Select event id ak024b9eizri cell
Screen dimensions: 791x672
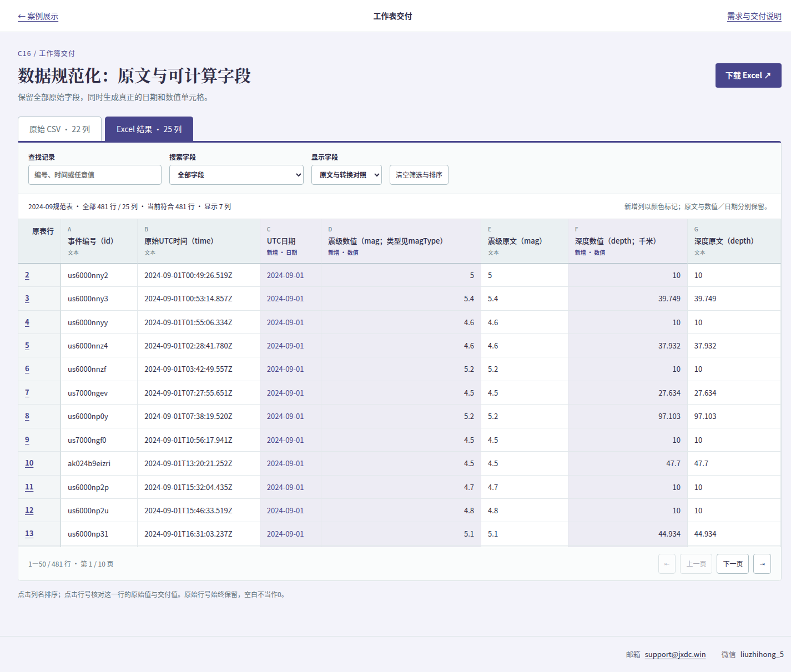(x=99, y=463)
